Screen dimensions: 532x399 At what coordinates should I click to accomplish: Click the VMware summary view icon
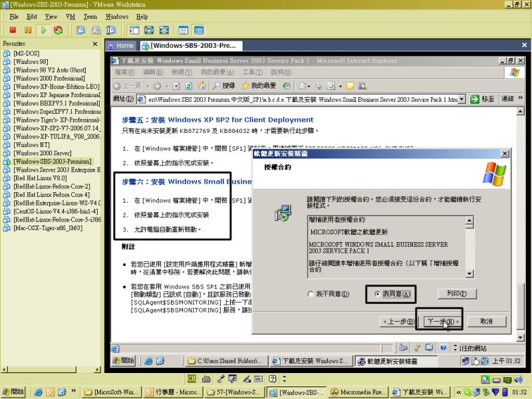tap(184, 30)
